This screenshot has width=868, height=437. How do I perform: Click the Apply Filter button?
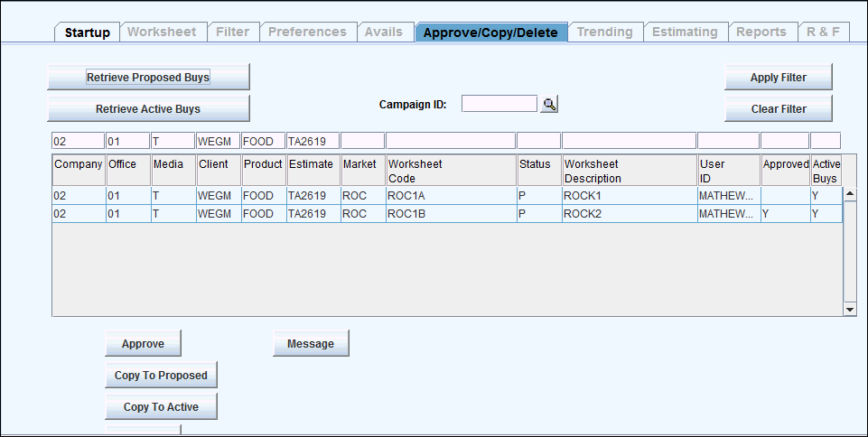coord(779,77)
